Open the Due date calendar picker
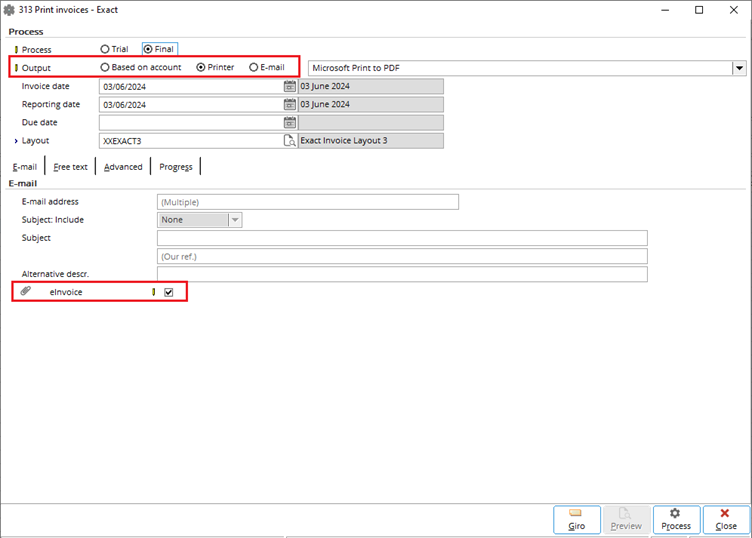This screenshot has width=752, height=538. tap(290, 123)
